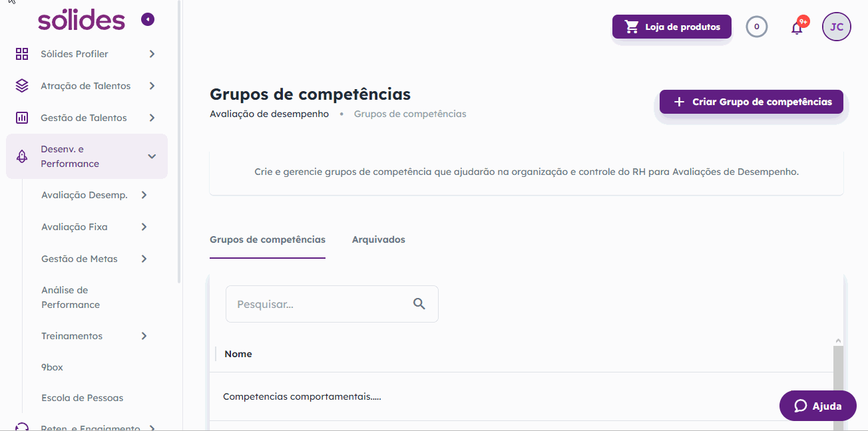Expand the Sólides Profiler submenu chevron

152,54
